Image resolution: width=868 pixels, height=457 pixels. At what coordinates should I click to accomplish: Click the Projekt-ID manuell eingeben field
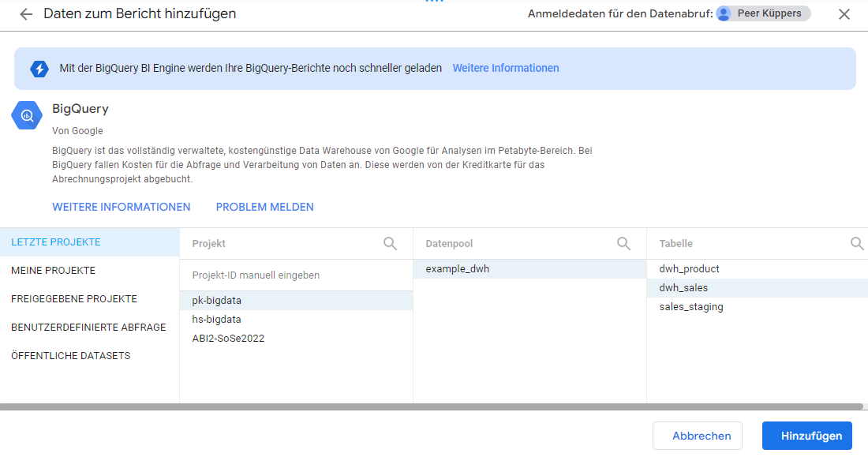pyautogui.click(x=296, y=275)
